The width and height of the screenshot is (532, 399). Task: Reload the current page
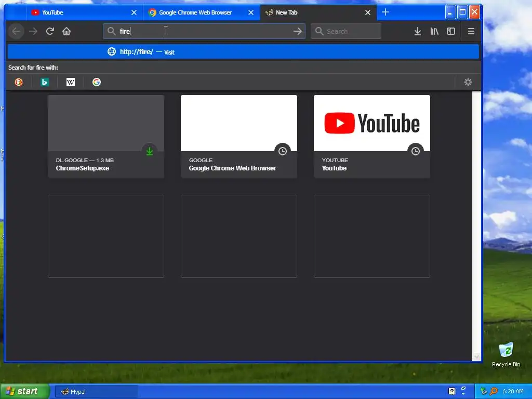[50, 31]
